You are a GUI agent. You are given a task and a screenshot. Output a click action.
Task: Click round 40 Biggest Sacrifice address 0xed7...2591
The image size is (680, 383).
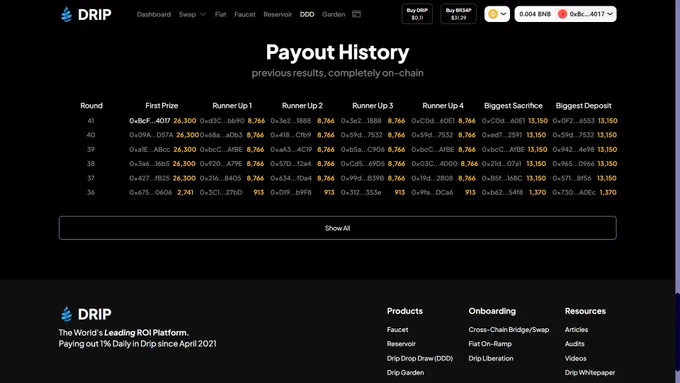[x=502, y=135]
